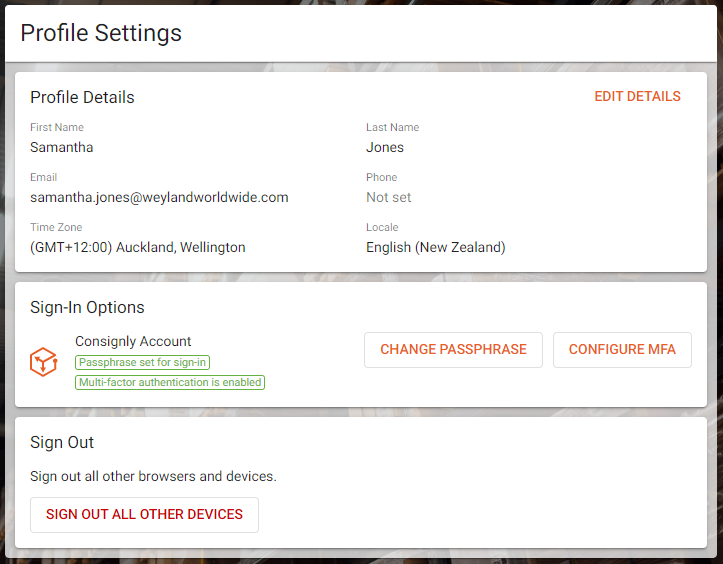Viewport: 723px width, 564px height.
Task: Click the 'Consignly Account' label
Action: pyautogui.click(x=133, y=341)
